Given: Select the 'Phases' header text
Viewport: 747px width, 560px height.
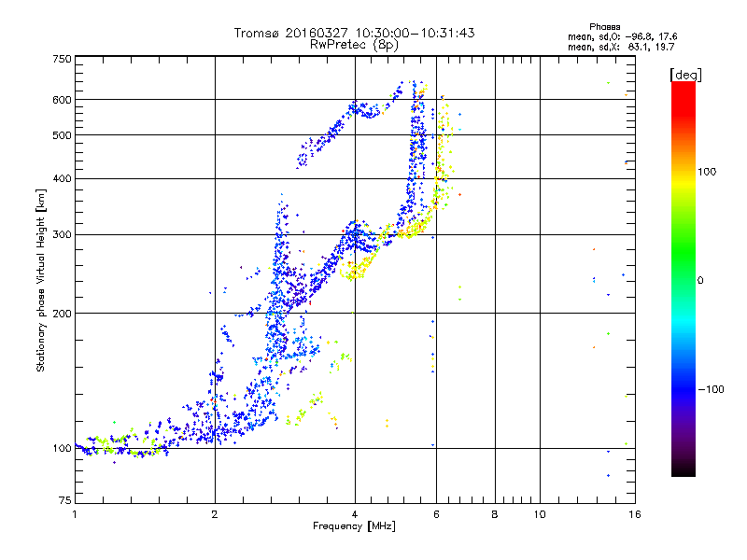Looking at the screenshot, I should click(604, 27).
